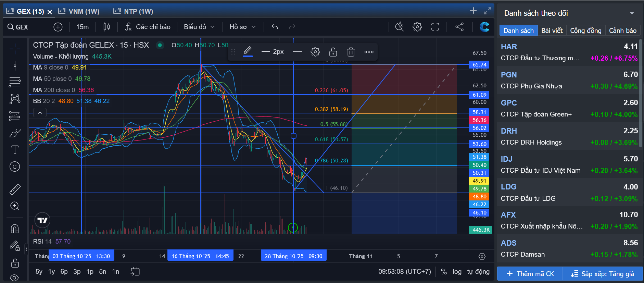Screen dimensions: 644x283
Task: Open time axis settings gear
Action: point(482,257)
